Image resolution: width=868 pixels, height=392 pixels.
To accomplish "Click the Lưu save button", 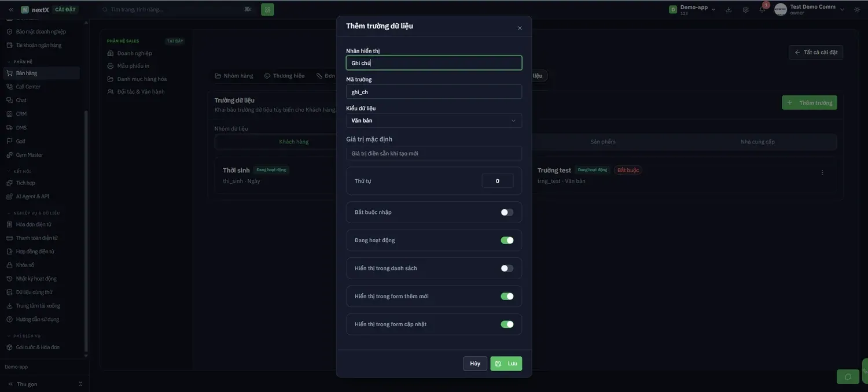I will pos(506,364).
